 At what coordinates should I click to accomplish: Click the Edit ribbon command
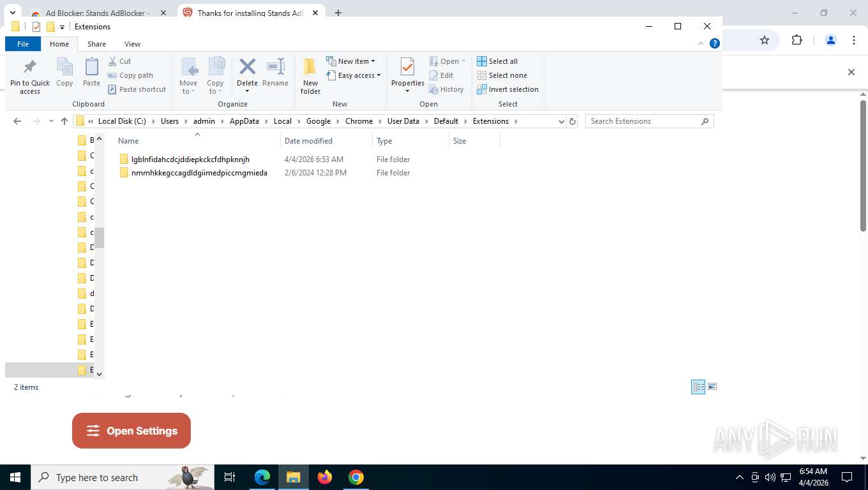point(441,75)
